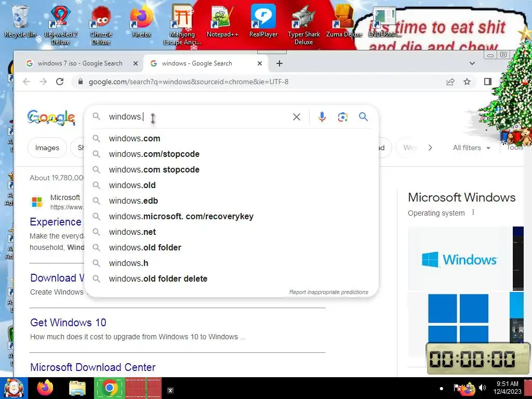Screen dimensions: 532x399
Task: Select the 'windows.old folder' suggestion
Action: [x=231, y=248]
